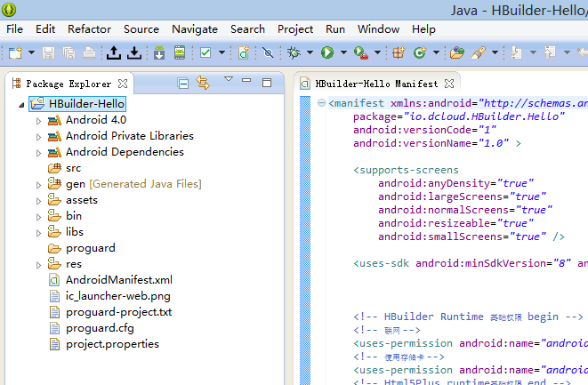Click the New wizard toolbar icon
The image size is (588, 385).
15,52
